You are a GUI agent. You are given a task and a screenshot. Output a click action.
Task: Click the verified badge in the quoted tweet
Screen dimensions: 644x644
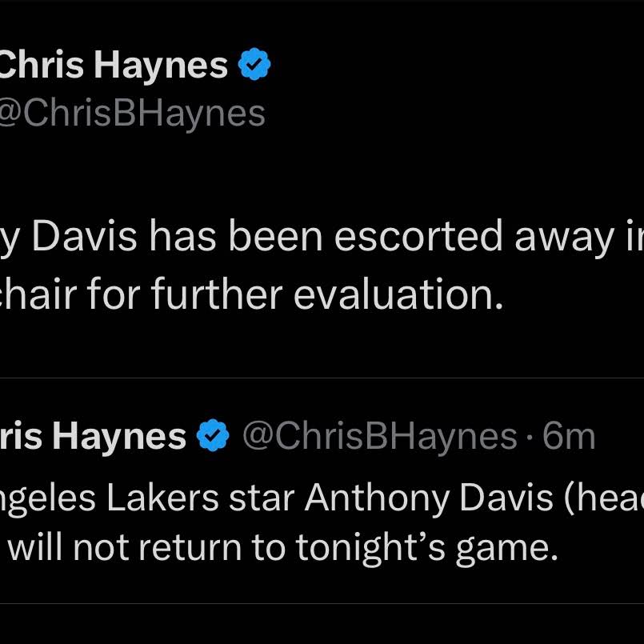213,435
